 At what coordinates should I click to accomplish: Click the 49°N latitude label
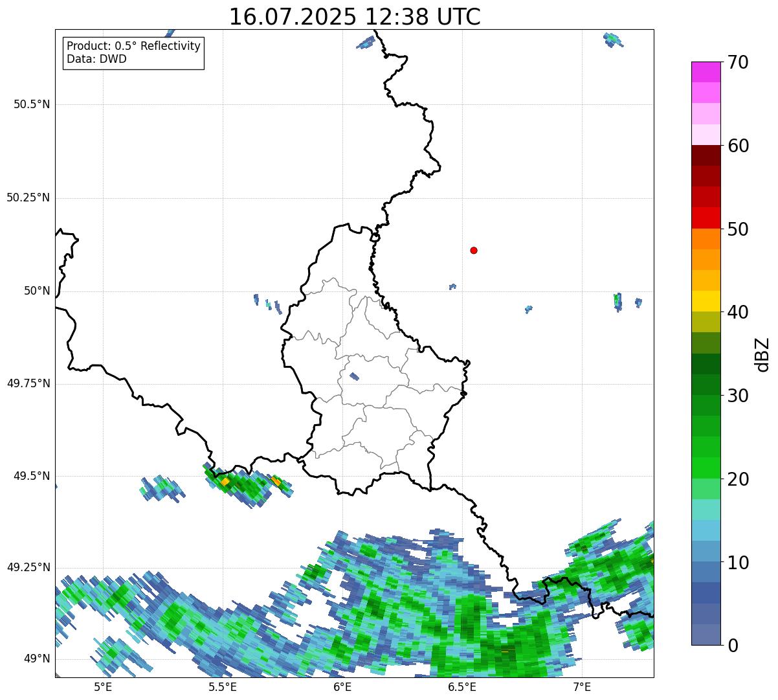tap(37, 659)
